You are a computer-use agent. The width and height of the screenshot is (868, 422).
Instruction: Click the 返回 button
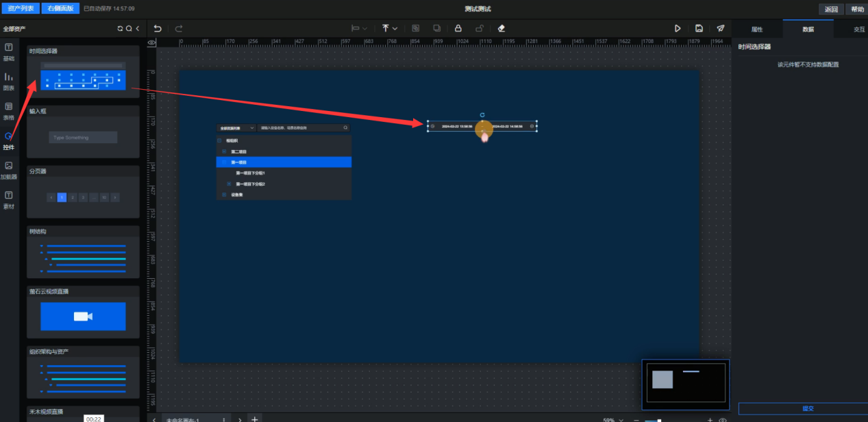pyautogui.click(x=831, y=9)
